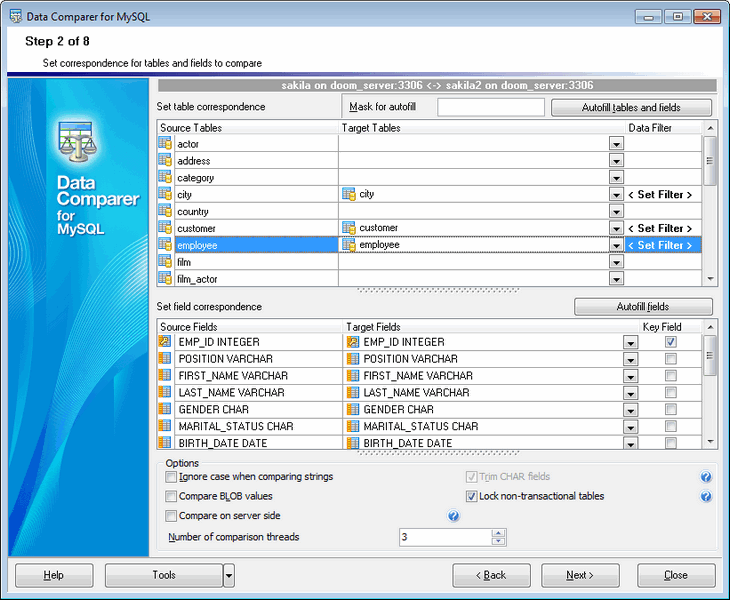Uncheck Key Field for EMP_ID INTEGER
The height and width of the screenshot is (600, 730).
[670, 342]
